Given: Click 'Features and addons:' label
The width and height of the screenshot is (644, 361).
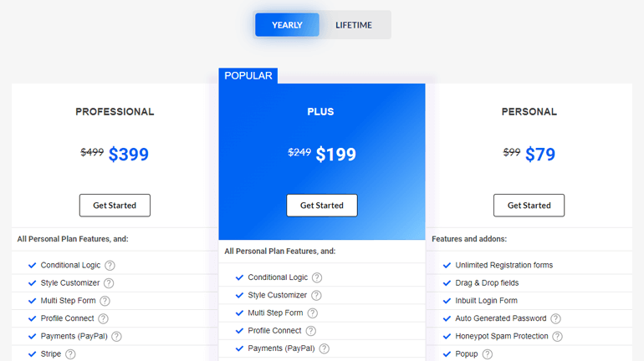Looking at the screenshot, I should 469,239.
